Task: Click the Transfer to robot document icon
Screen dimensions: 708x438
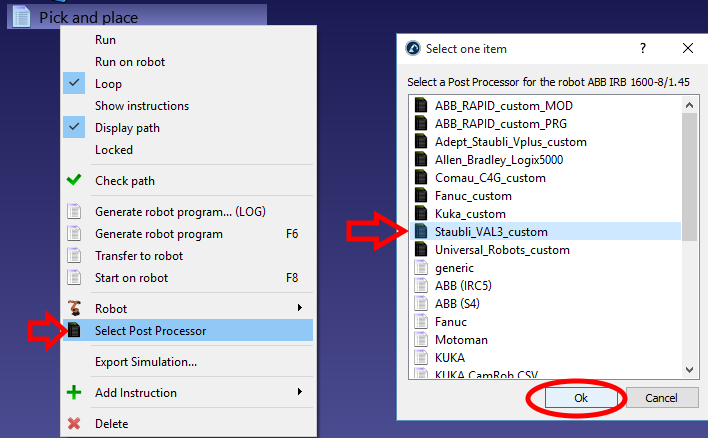Action: [74, 256]
